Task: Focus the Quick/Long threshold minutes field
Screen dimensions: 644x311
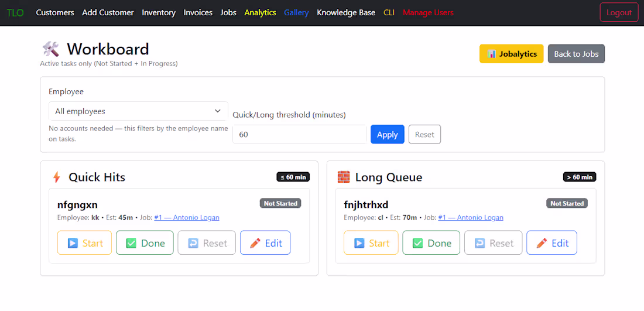Action: pos(299,134)
